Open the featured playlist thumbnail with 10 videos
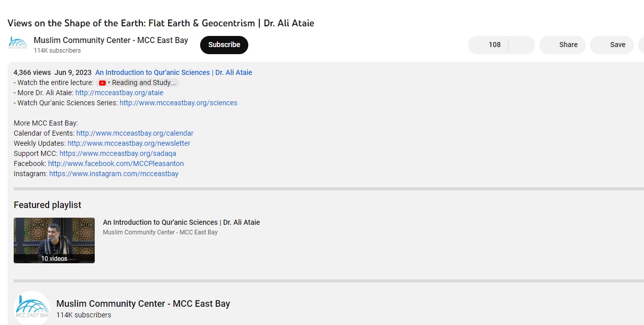This screenshot has height=325, width=644. [x=54, y=240]
